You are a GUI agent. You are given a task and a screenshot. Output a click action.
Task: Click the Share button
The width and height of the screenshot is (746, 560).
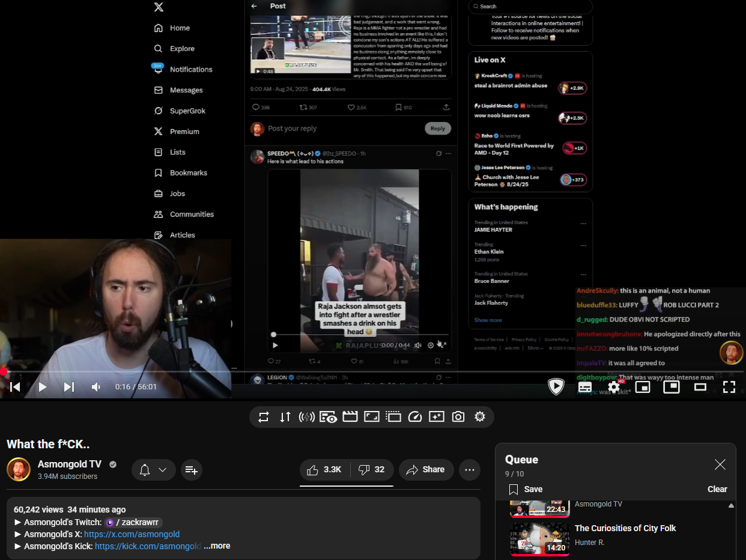425,470
